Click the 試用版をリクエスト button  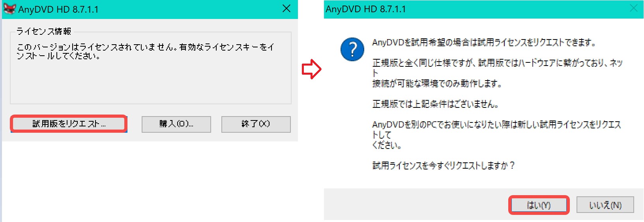pos(69,124)
